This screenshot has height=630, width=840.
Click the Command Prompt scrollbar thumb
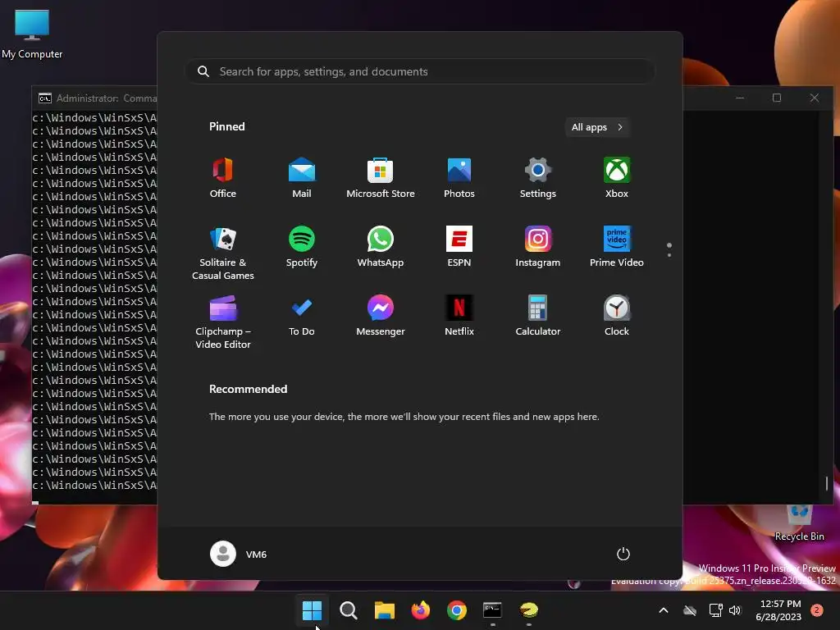(x=827, y=483)
